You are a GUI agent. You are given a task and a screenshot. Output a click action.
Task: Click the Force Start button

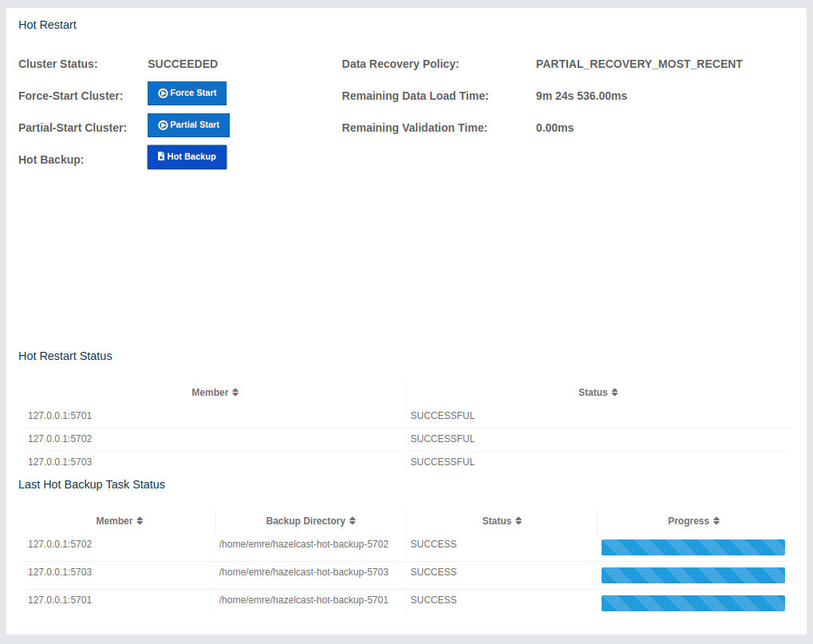click(187, 93)
